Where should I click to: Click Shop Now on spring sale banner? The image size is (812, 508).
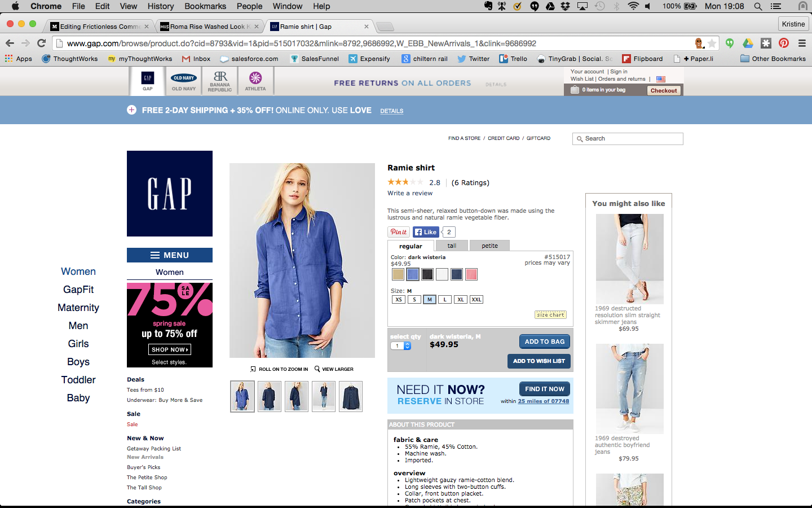tap(170, 349)
